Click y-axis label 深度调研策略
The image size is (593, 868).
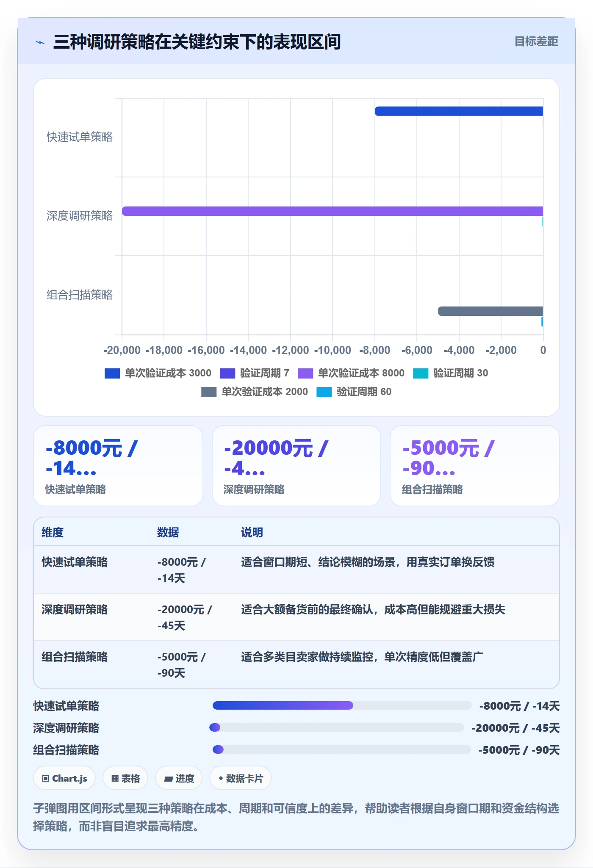(x=80, y=216)
